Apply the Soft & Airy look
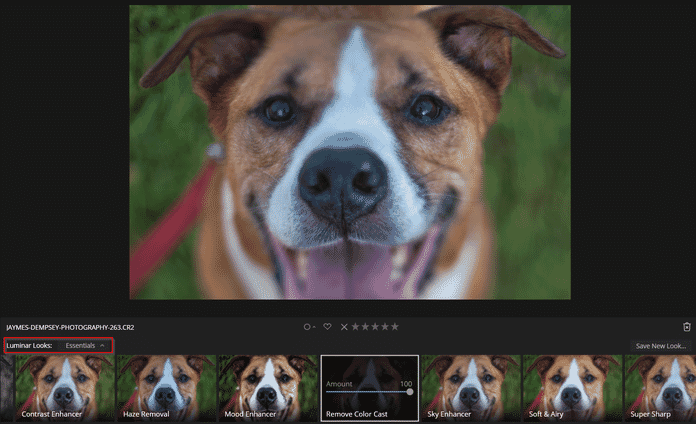696x424 pixels. pos(573,388)
